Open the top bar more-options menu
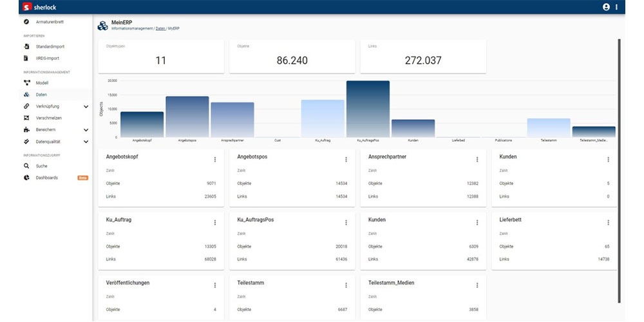The width and height of the screenshot is (644, 322). tap(616, 7)
